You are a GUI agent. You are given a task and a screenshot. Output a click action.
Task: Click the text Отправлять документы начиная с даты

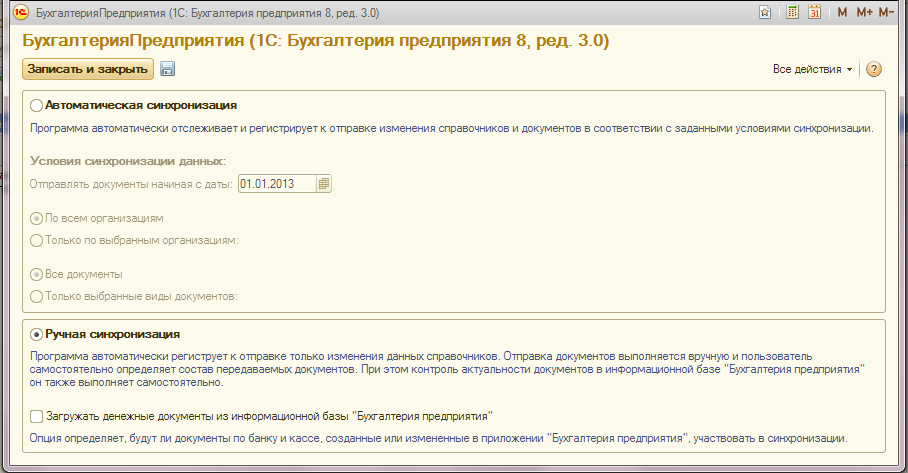[x=131, y=185]
